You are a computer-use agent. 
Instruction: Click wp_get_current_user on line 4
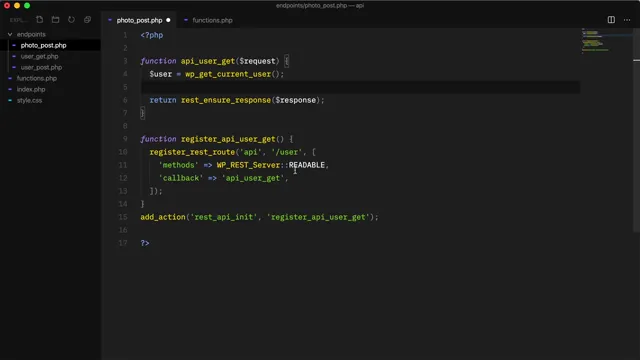coord(228,74)
